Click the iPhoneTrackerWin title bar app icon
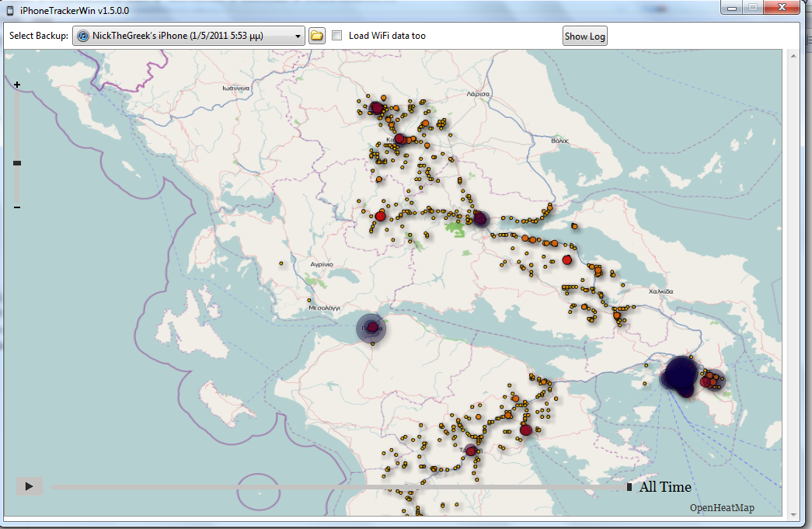 [x=10, y=10]
